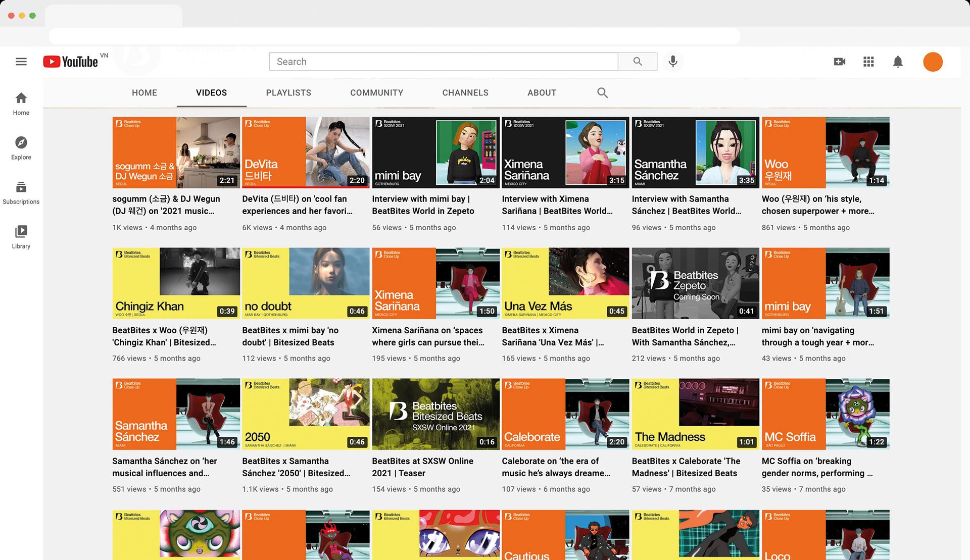Open title 'MC Soffia on breaking gender norms'
The image size is (970, 560).
(x=817, y=467)
